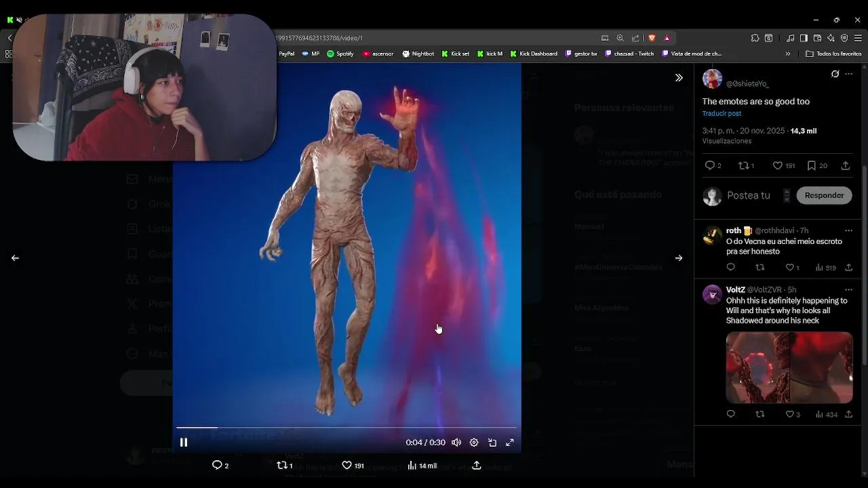Seek along the video progress bar

click(x=347, y=427)
